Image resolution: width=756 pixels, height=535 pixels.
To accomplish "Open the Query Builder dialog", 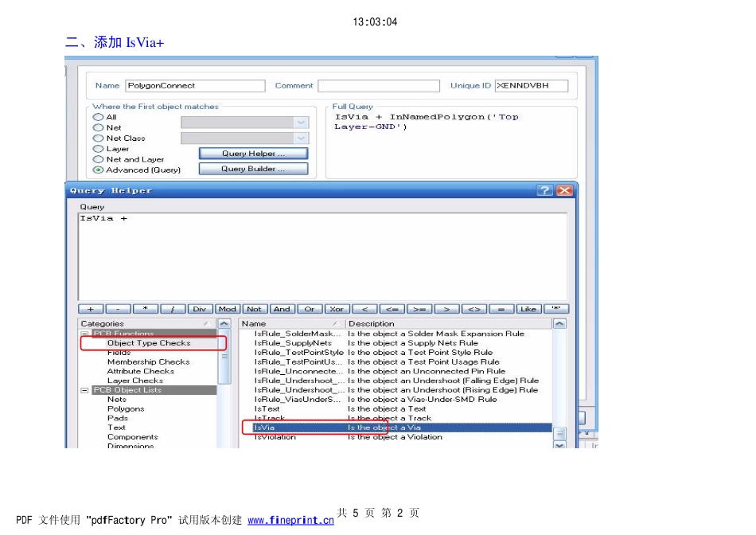I will pos(253,169).
